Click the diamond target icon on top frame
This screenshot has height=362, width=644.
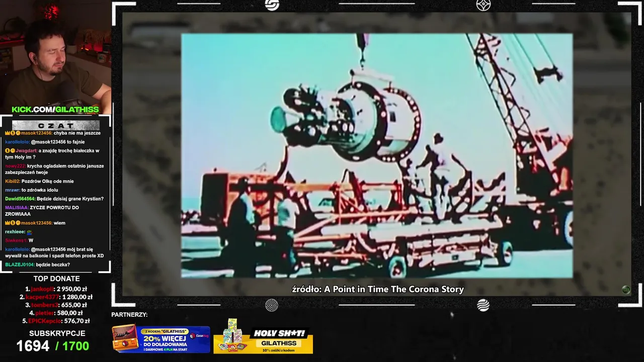click(483, 5)
